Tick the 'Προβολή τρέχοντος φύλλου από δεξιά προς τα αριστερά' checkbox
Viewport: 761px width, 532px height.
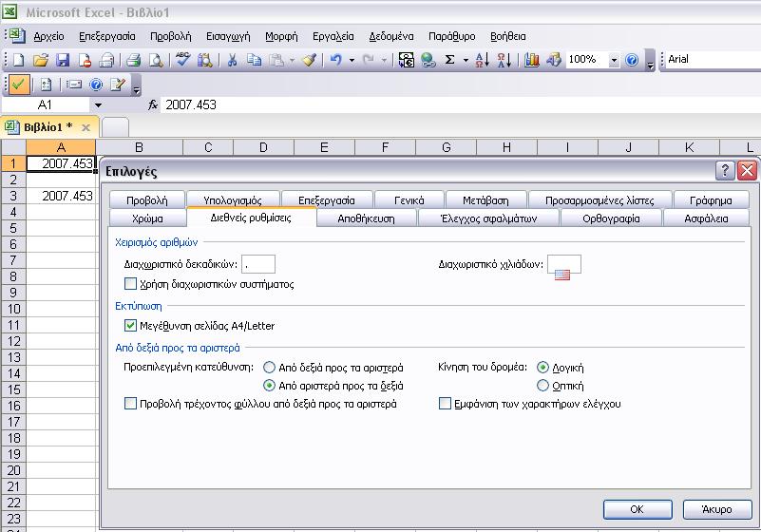[x=130, y=404]
